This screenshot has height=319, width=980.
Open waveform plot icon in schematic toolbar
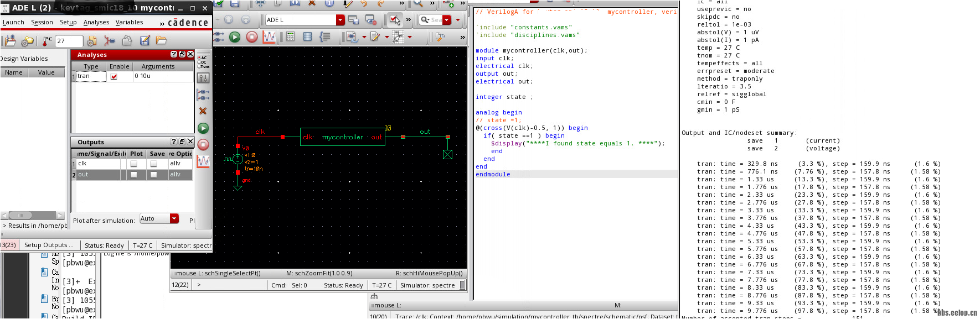pyautogui.click(x=269, y=37)
